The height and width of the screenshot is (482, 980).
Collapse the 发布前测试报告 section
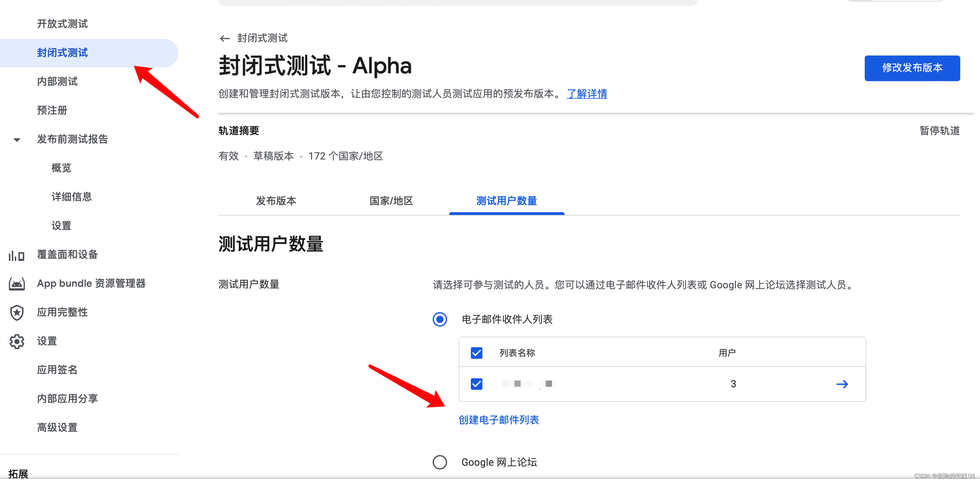pyautogui.click(x=16, y=139)
